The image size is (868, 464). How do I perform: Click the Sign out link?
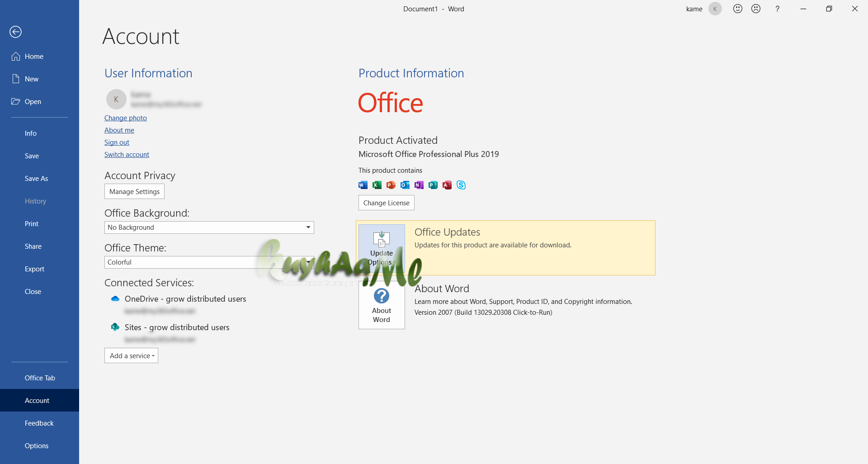(117, 142)
